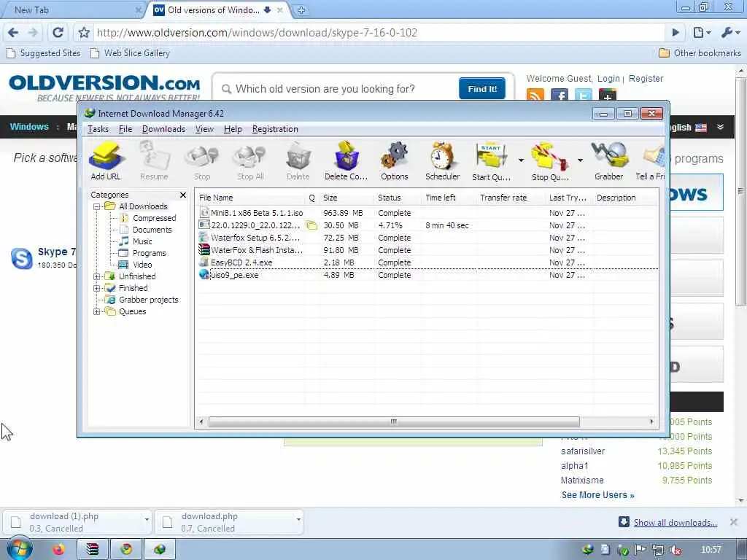Open Firefox from the taskbar
The height and width of the screenshot is (560, 747).
pos(59,550)
